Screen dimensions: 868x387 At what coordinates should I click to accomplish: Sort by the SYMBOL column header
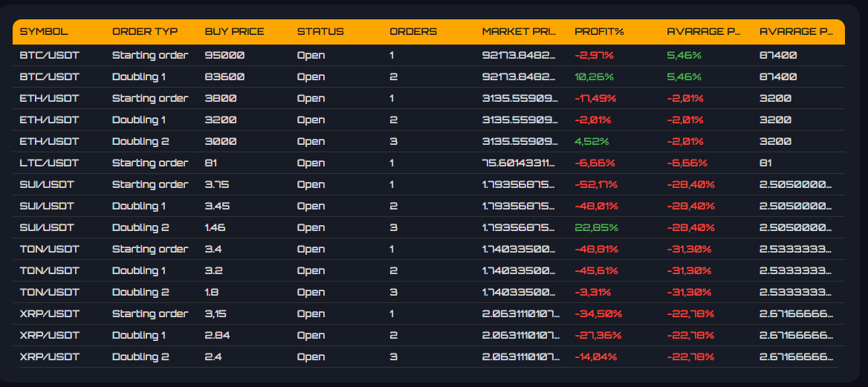pyautogui.click(x=44, y=31)
